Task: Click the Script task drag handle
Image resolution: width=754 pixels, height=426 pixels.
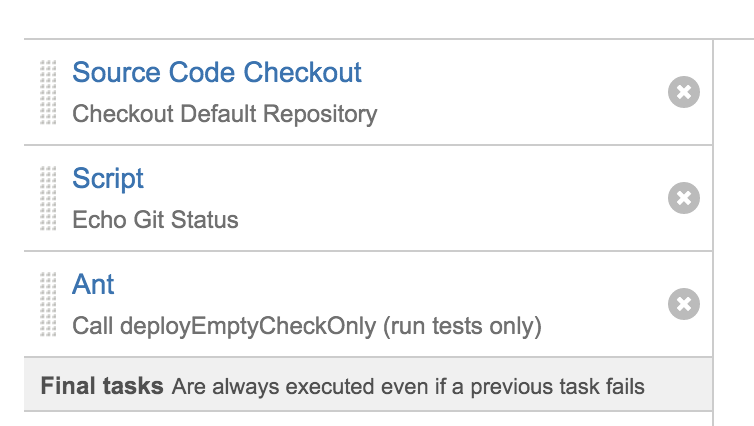Action: 48,198
